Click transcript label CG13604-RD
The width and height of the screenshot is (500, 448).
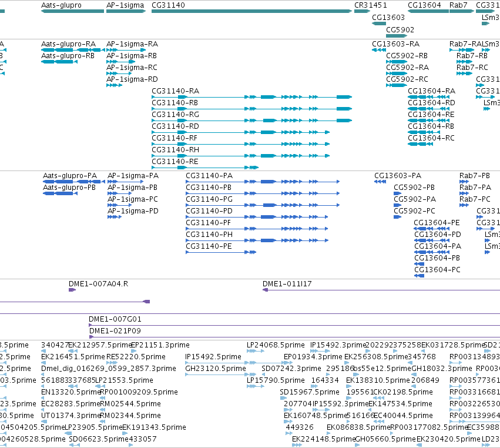coord(431,103)
